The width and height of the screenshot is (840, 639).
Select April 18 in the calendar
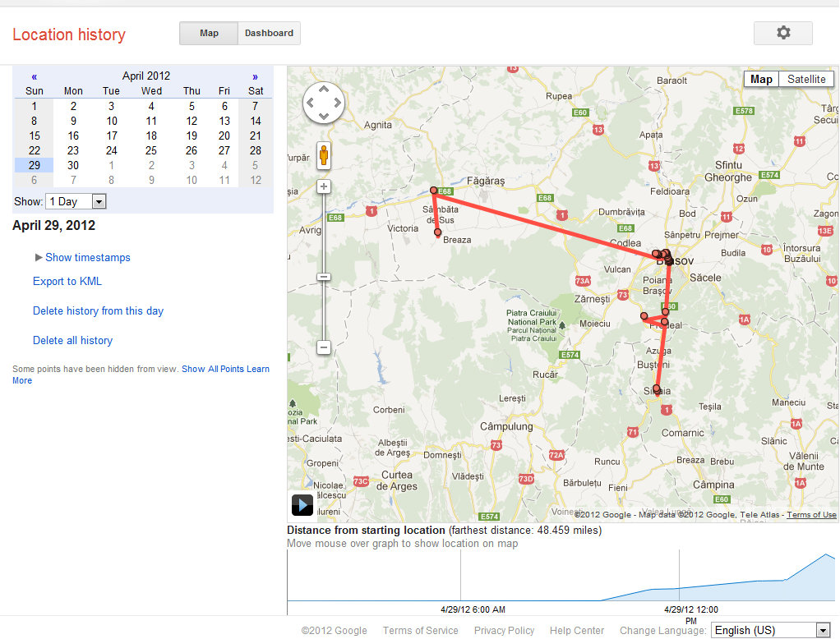click(x=151, y=136)
